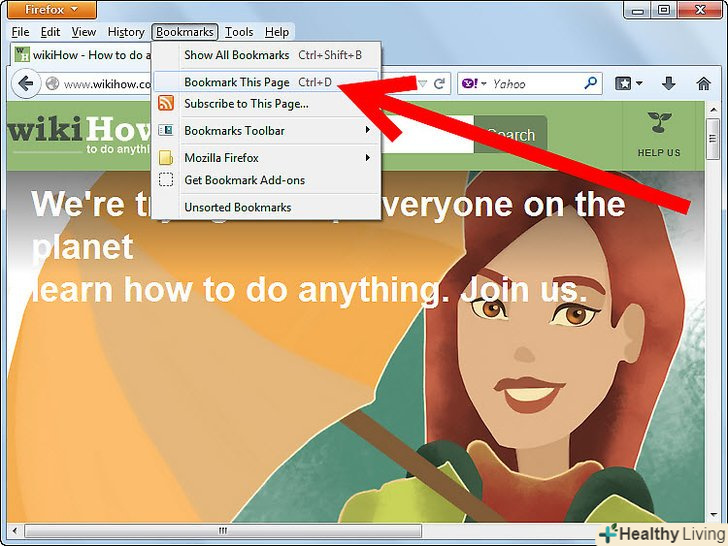The image size is (728, 546).
Task: Go to the home page icon
Action: click(x=704, y=84)
